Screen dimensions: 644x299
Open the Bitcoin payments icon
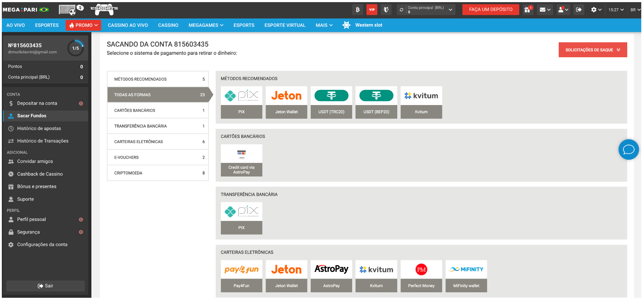(357, 10)
